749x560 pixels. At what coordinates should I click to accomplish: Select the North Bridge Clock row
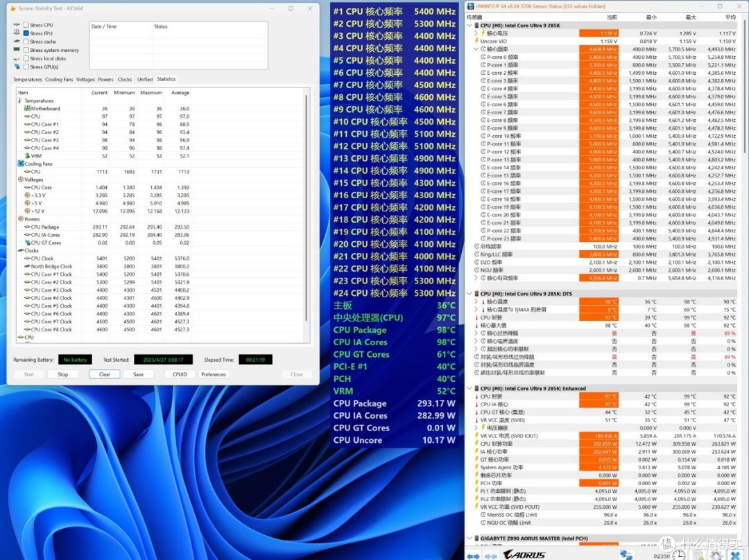[x=103, y=266]
